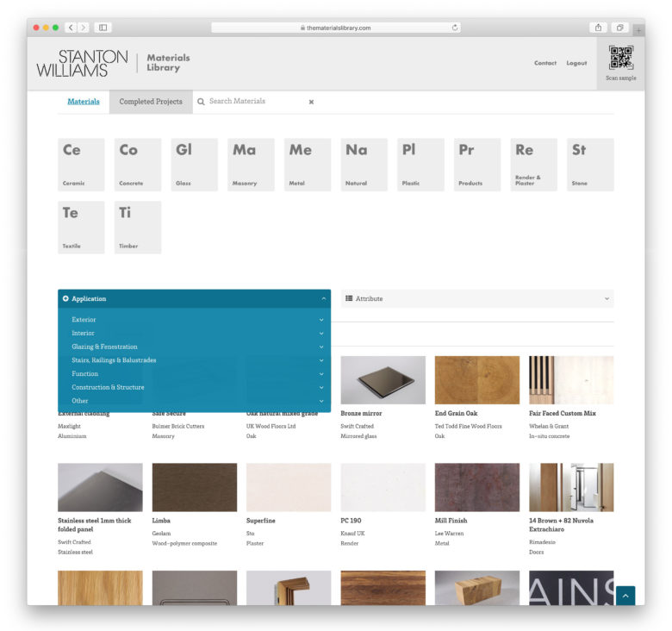Select the Concrete category tile

138,165
